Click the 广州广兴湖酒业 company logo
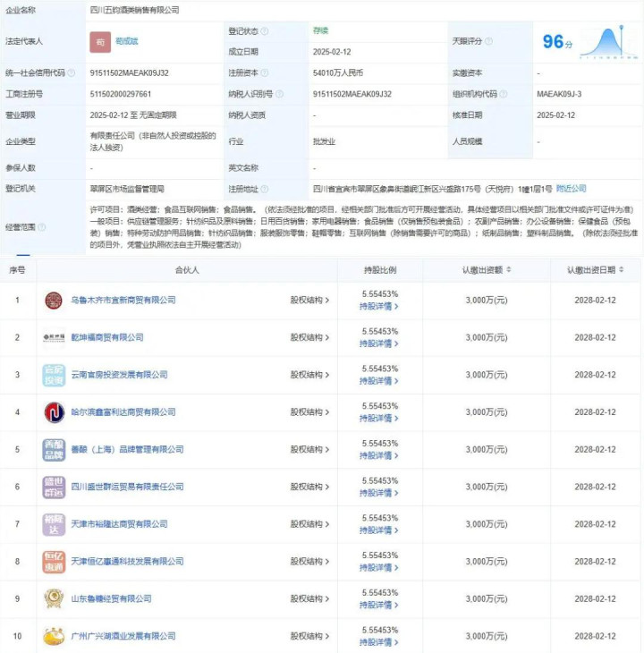The width and height of the screenshot is (644, 653). coord(54,636)
